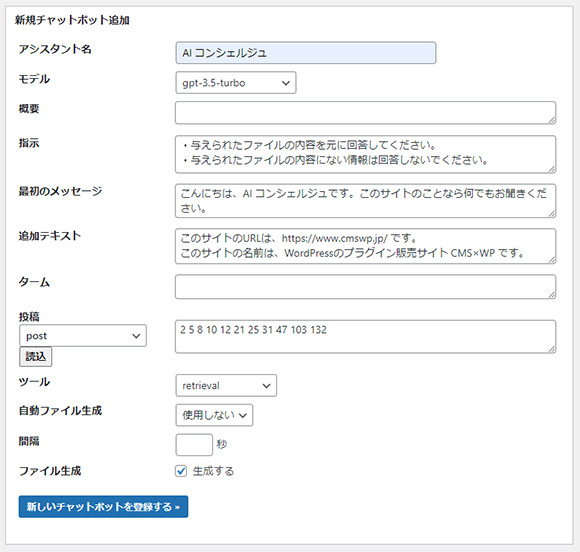580x552 pixels.
Task: Toggle the 生成する checkbox
Action: pyautogui.click(x=181, y=471)
